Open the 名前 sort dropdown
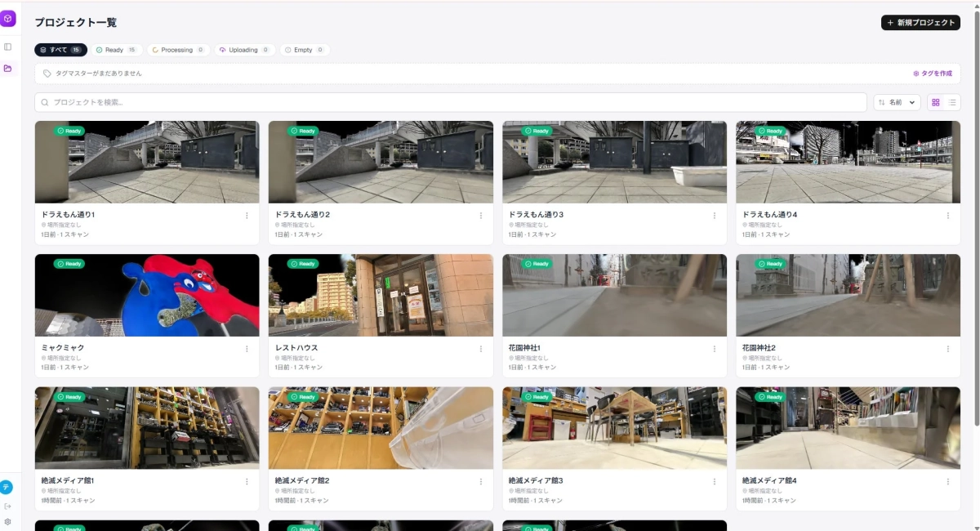 pyautogui.click(x=897, y=102)
